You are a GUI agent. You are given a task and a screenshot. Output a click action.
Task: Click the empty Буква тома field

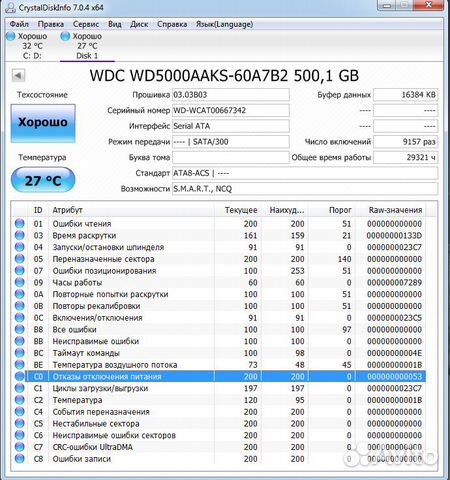231,157
